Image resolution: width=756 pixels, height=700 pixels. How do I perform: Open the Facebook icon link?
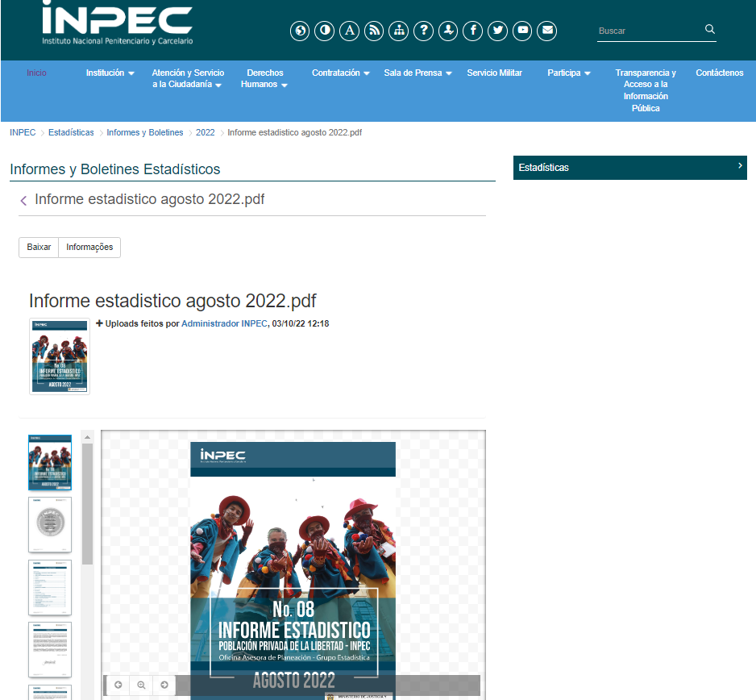(x=473, y=31)
